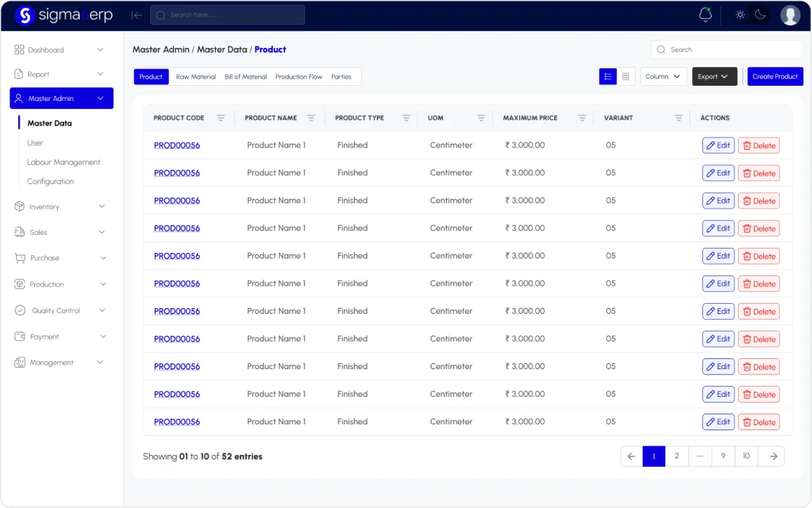Click Master Admin in the breadcrumb
Screen dimensions: 812x508
pos(161,49)
